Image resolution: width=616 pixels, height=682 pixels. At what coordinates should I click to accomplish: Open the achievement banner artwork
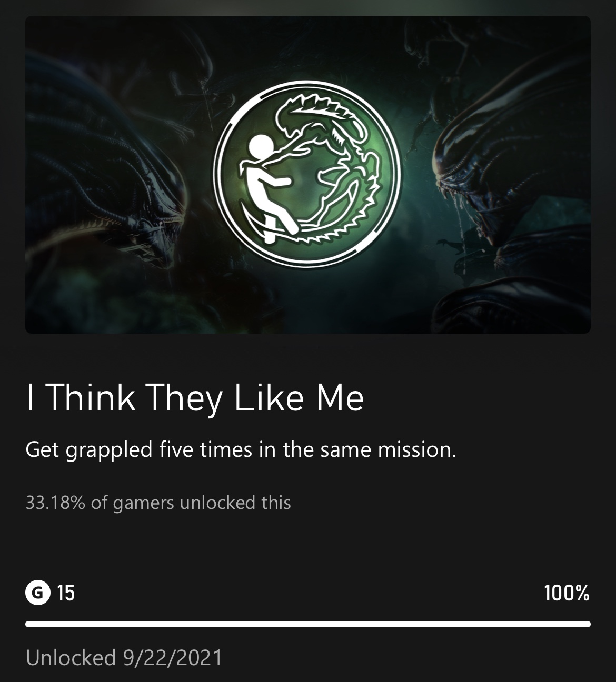[x=308, y=175]
